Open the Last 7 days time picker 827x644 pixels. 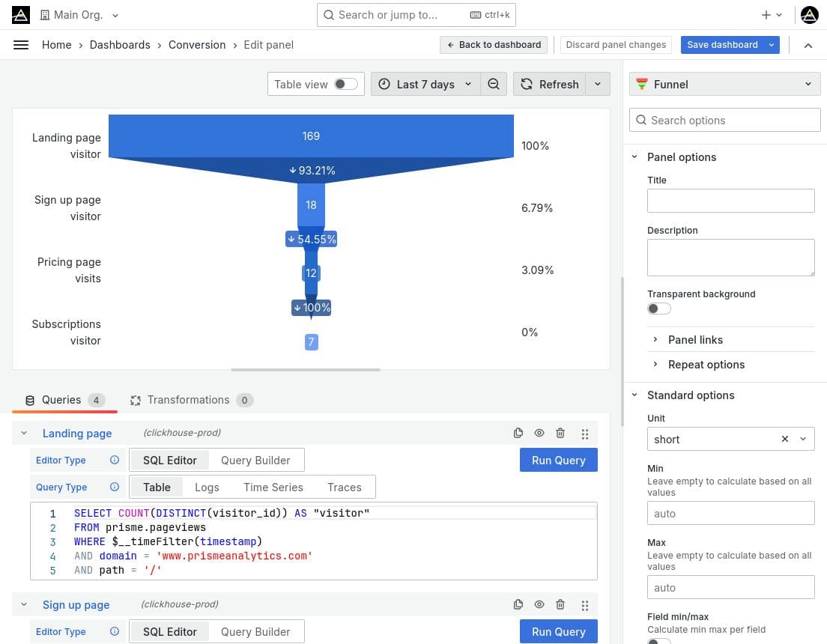tap(425, 85)
